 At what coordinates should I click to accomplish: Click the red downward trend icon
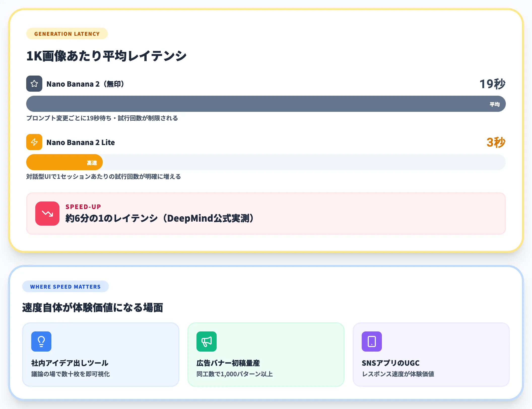[47, 214]
